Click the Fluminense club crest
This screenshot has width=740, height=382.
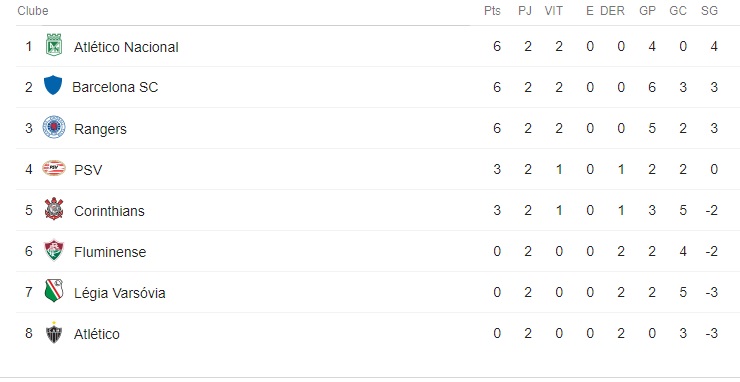coord(54,250)
